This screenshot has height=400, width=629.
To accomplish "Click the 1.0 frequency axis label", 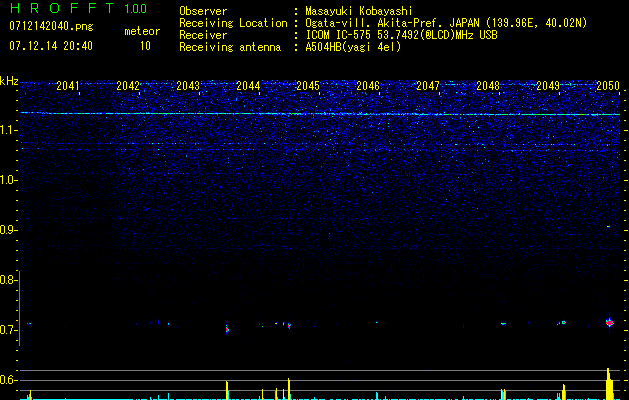I will [x=8, y=180].
